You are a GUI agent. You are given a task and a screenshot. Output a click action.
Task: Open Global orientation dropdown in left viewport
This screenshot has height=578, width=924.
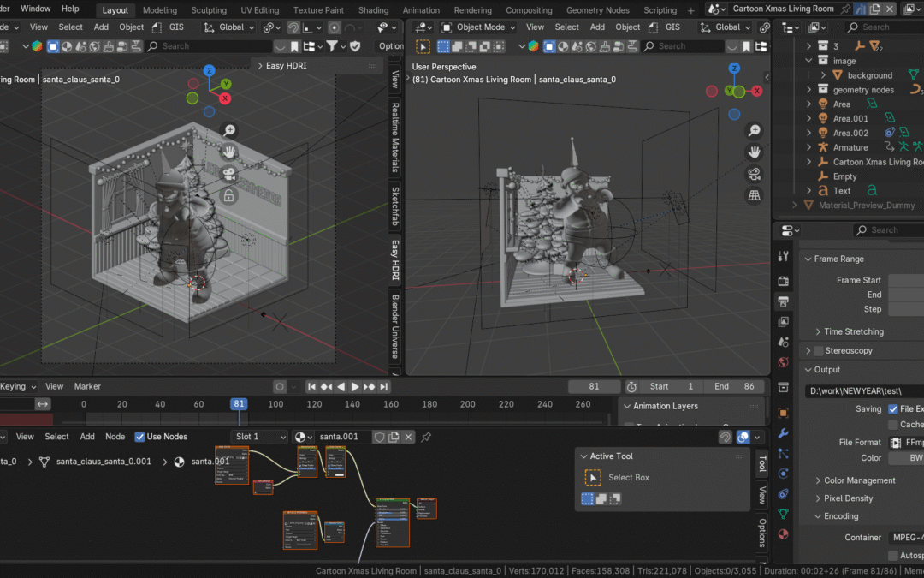[229, 27]
